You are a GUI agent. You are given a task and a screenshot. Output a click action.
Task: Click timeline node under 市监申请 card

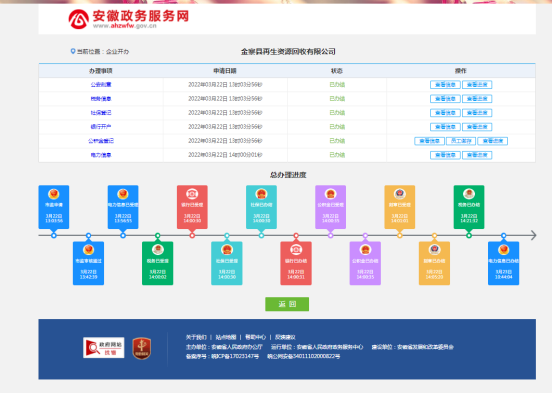(x=54, y=235)
